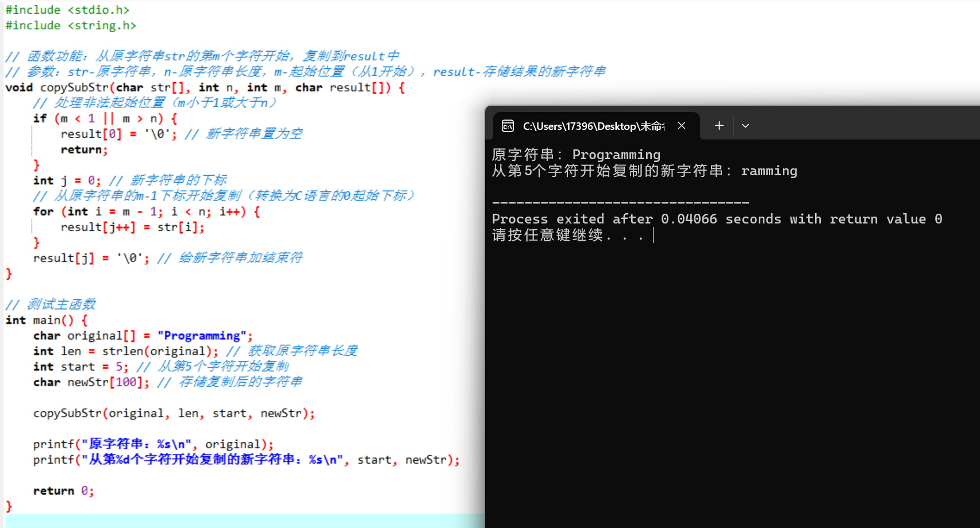Click the '请按任意键继续' prompt in terminal
980x528 pixels.
click(568, 235)
